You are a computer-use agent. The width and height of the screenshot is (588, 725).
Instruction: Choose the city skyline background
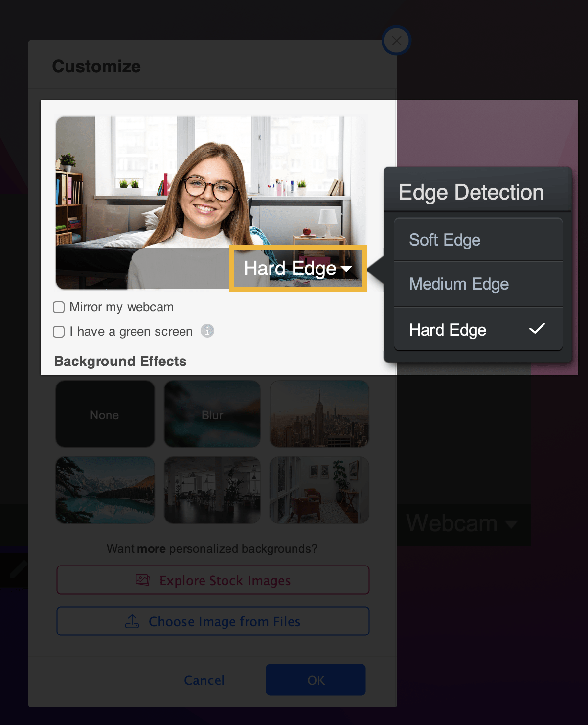click(319, 414)
